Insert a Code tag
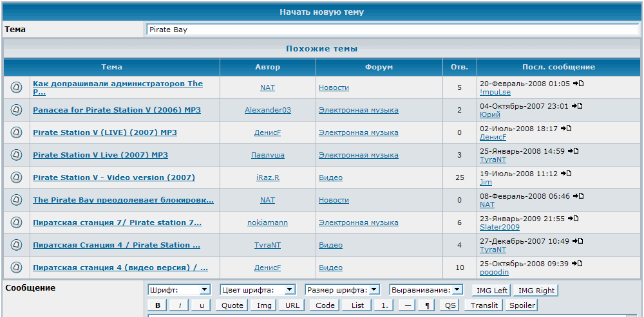 [325, 305]
